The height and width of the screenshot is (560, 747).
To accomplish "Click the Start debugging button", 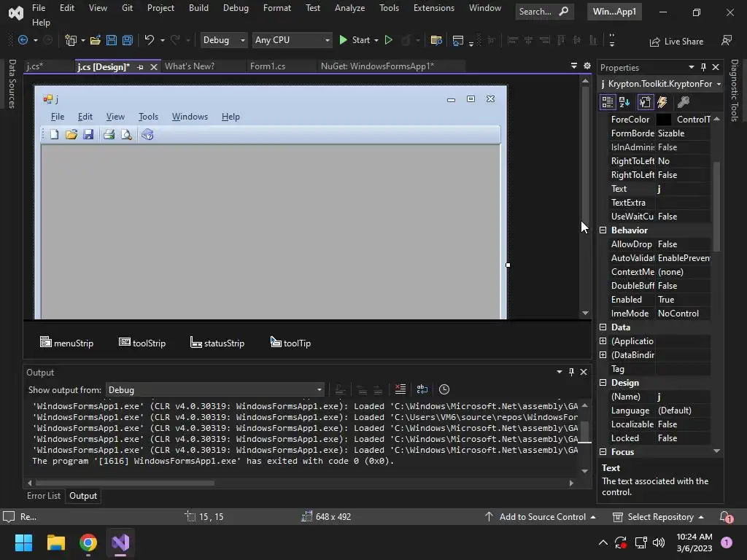I will [354, 41].
